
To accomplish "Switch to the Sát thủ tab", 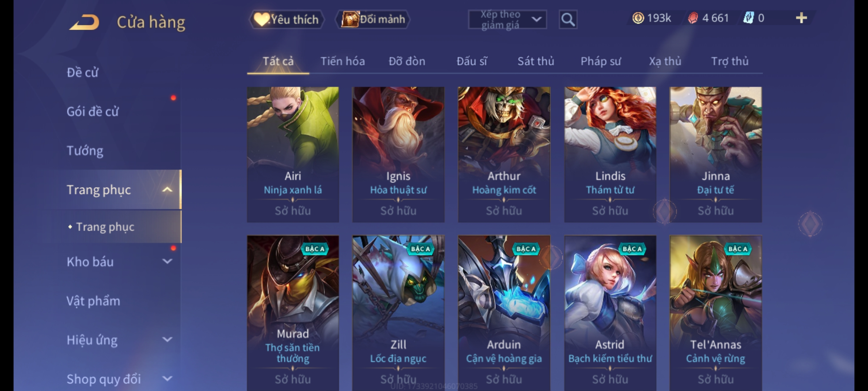I will click(x=536, y=61).
